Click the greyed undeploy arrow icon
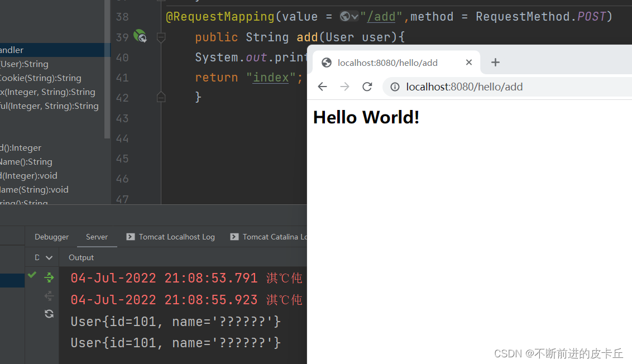The width and height of the screenshot is (632, 364). (x=49, y=296)
